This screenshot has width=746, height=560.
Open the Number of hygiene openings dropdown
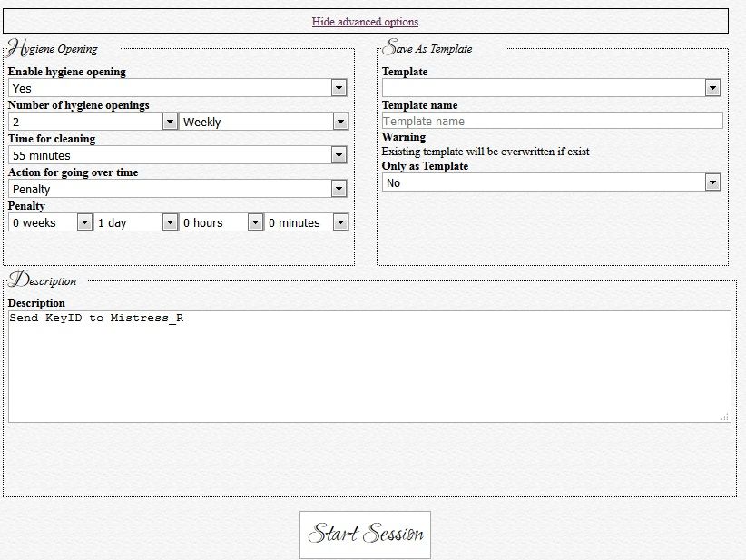[93, 122]
